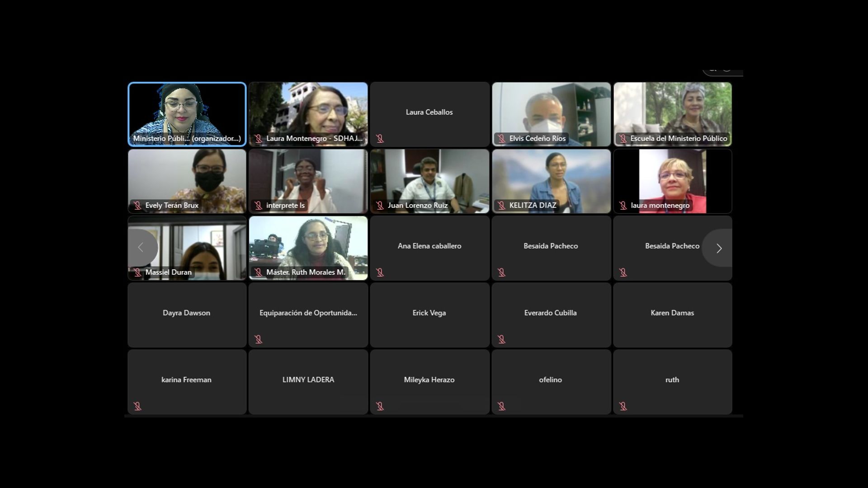Click muted mic icon beside Elvis Cedeño Ríos

(501, 139)
